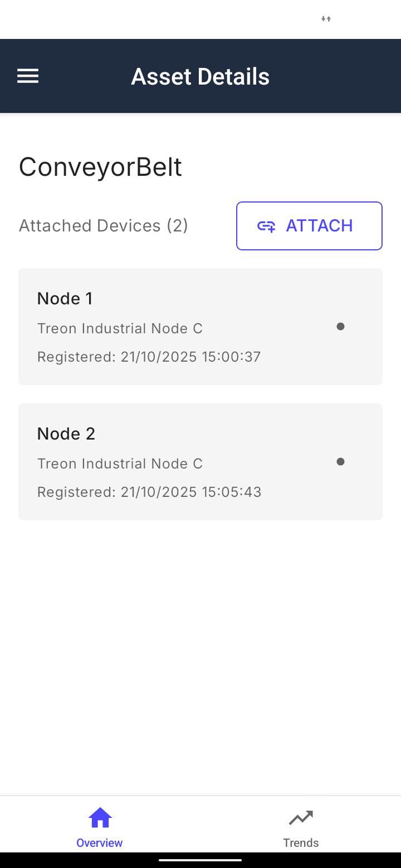The width and height of the screenshot is (401, 868).
Task: Tap the ConveyorBelt asset name heading
Action: (x=100, y=167)
